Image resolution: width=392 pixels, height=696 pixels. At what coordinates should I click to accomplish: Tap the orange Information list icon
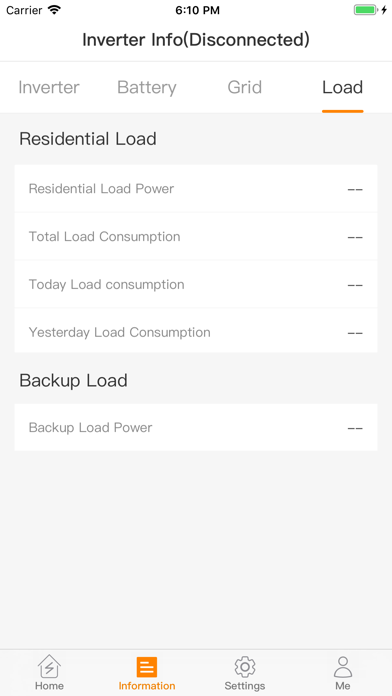click(147, 667)
